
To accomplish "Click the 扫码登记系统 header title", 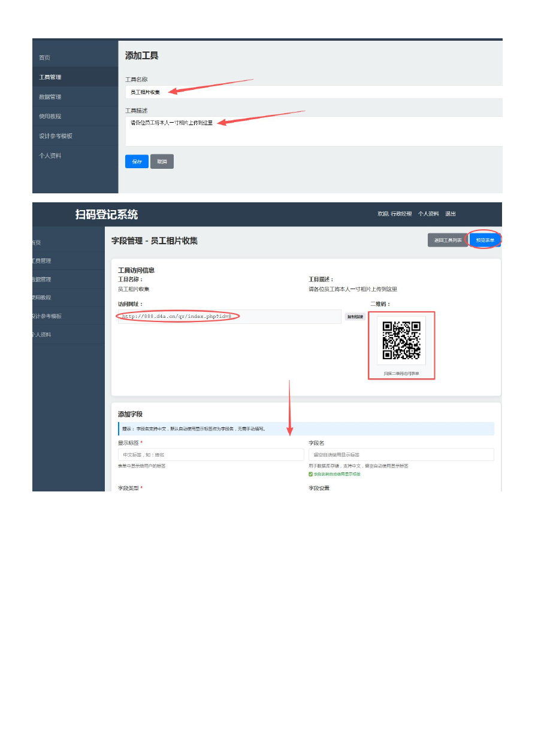I will (x=107, y=214).
